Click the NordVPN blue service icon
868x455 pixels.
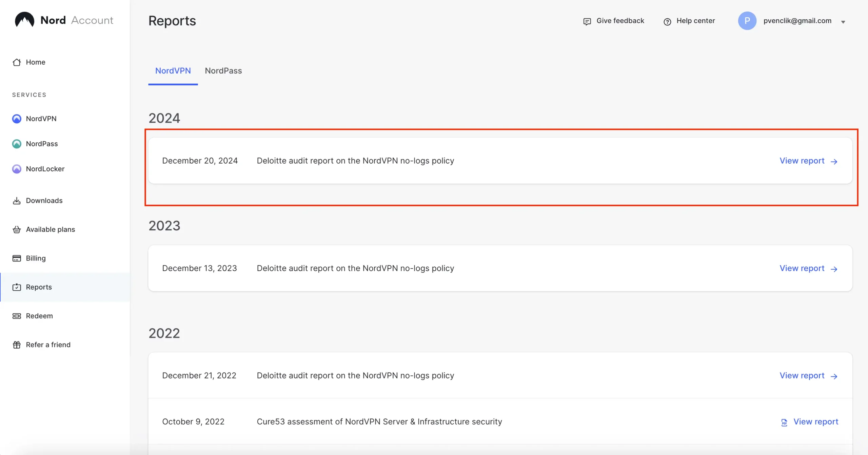tap(17, 119)
